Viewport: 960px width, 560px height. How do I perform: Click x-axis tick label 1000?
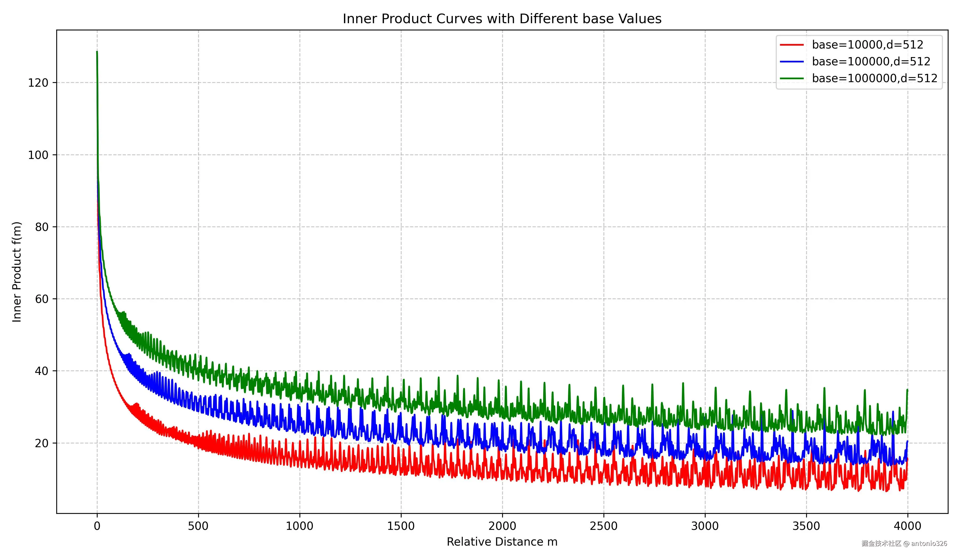299,526
